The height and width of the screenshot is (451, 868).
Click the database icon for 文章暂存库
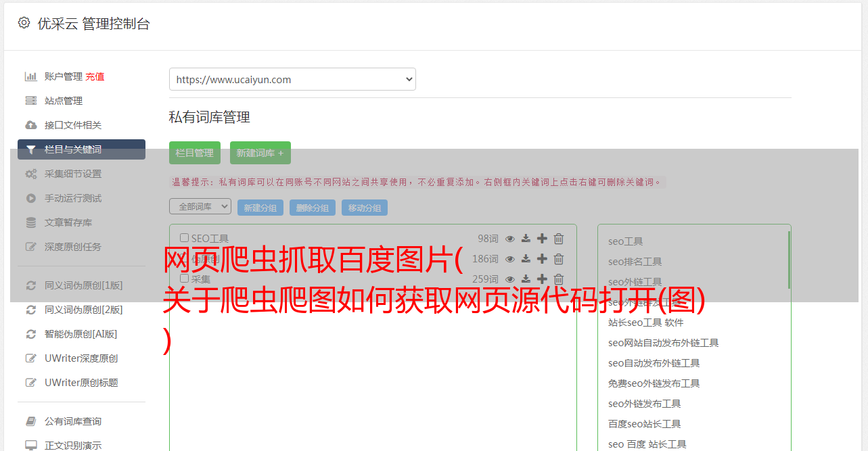30,222
